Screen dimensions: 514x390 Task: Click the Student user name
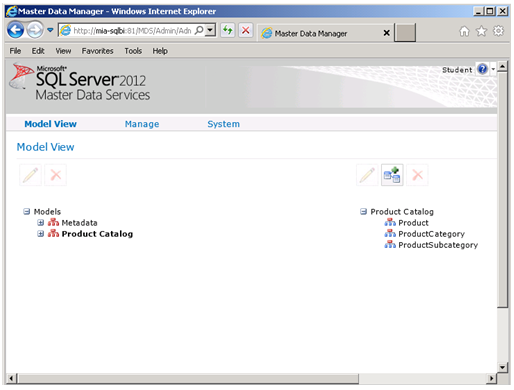pyautogui.click(x=457, y=70)
